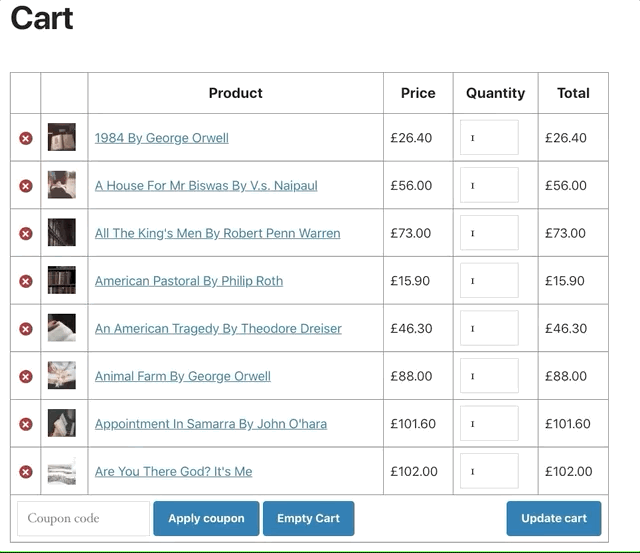Viewport: 640px width, 553px height.
Task: Open the American Pastoral By Philip Roth link
Action: coord(188,281)
